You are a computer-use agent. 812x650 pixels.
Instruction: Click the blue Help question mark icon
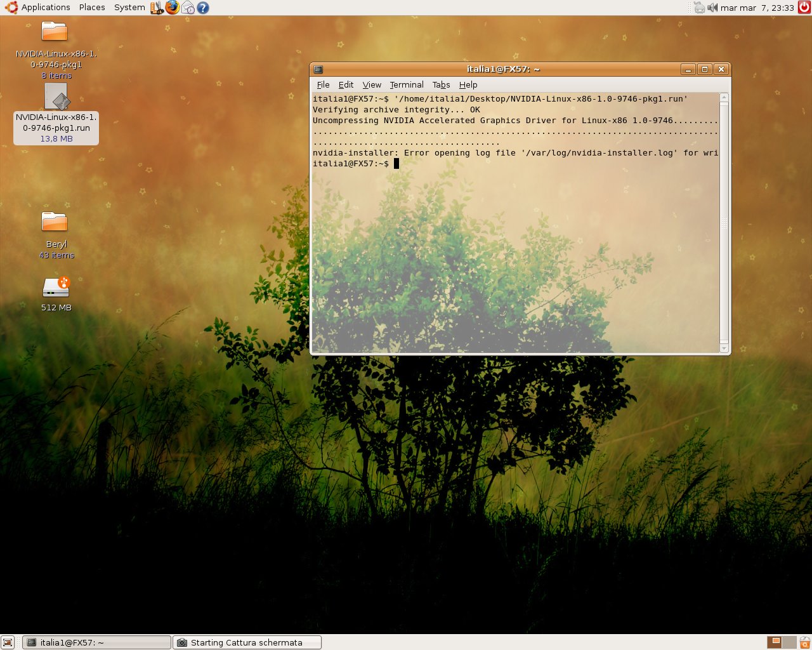[x=203, y=8]
